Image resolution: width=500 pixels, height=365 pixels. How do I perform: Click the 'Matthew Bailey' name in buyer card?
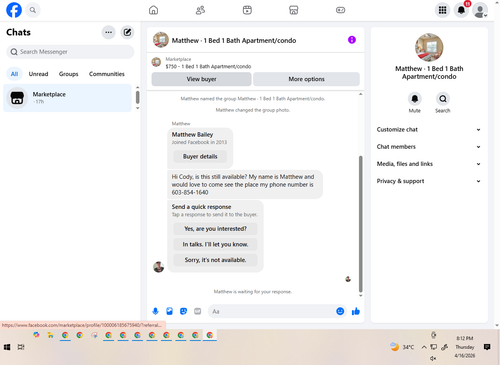click(x=192, y=134)
